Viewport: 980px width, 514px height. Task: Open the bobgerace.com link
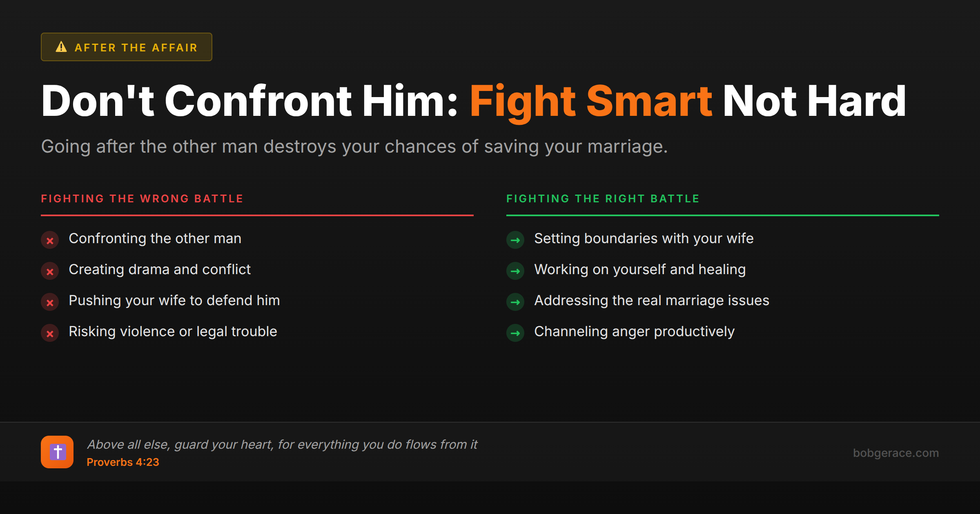(895, 453)
